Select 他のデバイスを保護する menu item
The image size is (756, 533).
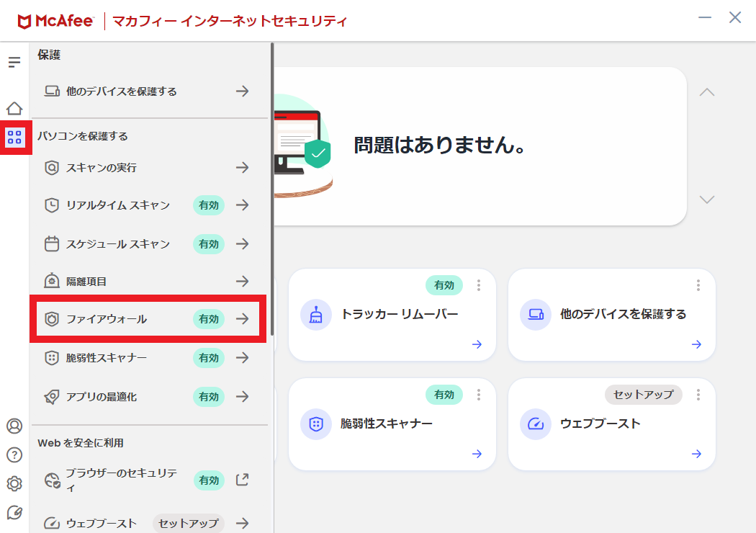coord(148,91)
